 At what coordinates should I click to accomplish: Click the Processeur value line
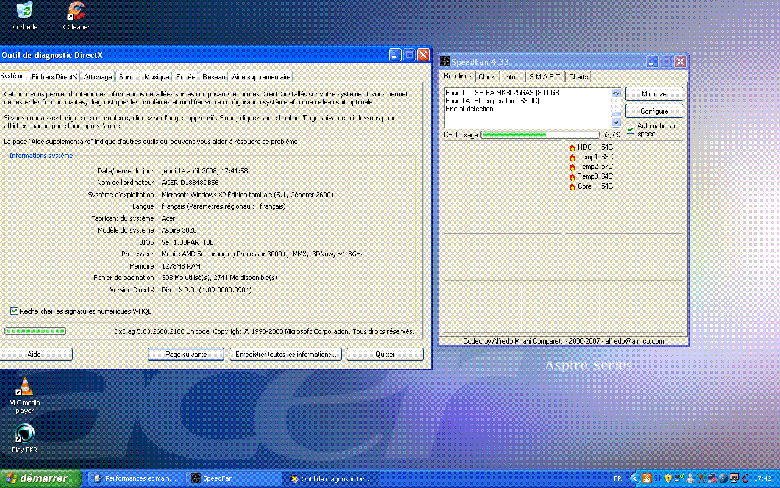pyautogui.click(x=262, y=254)
